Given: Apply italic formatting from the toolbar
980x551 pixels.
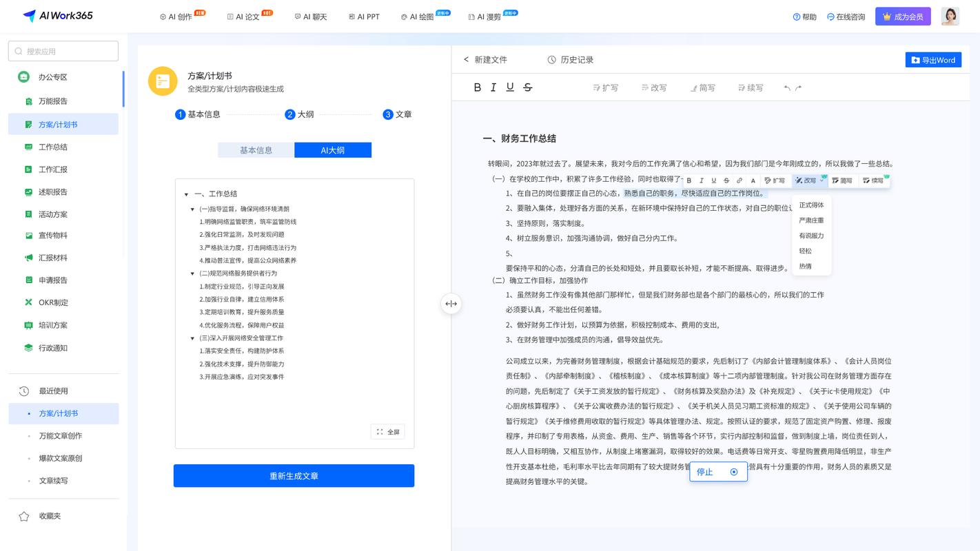Looking at the screenshot, I should 494,87.
